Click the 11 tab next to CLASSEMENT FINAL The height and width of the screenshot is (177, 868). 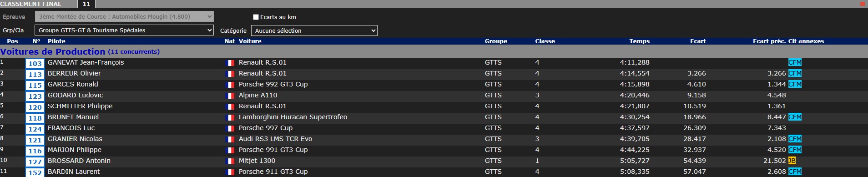point(86,4)
